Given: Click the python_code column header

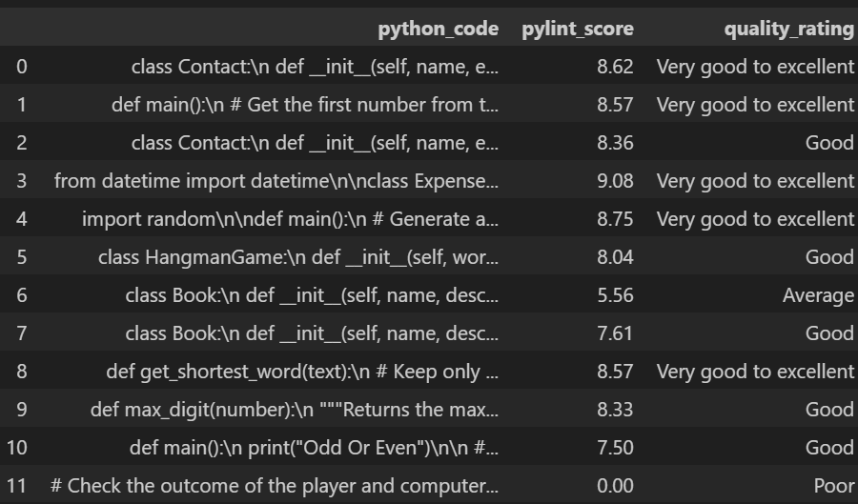Looking at the screenshot, I should [x=438, y=29].
